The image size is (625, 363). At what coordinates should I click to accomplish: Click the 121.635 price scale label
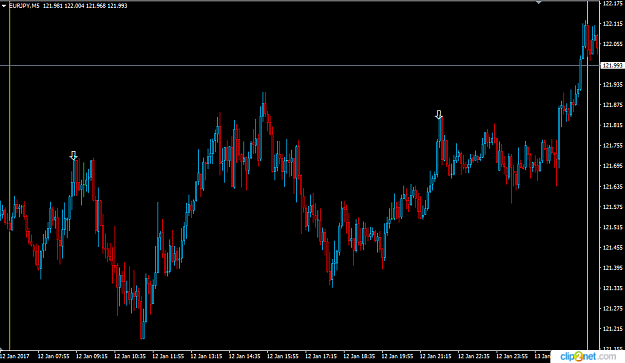coord(613,186)
